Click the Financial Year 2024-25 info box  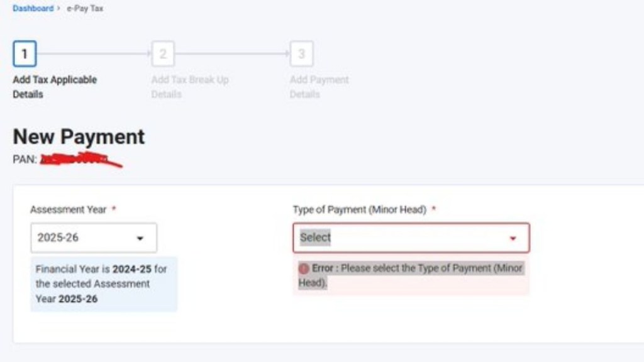[103, 283]
